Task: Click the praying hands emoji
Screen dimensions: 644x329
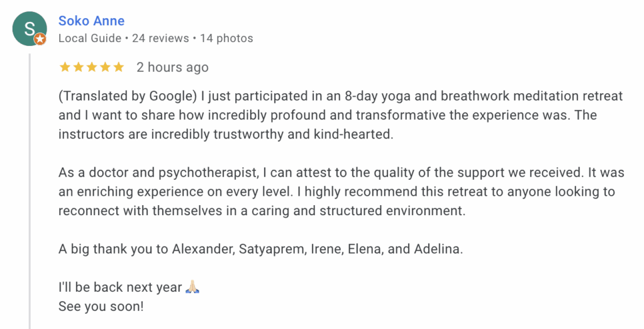Action: tap(192, 288)
